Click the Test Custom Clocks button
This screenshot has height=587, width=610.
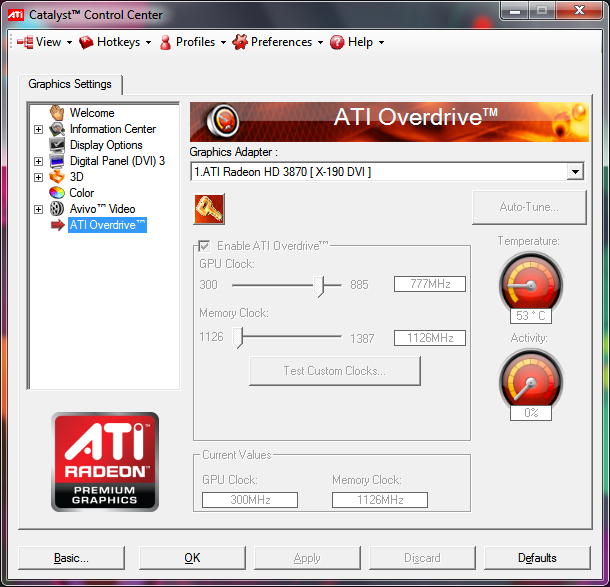[x=335, y=371]
